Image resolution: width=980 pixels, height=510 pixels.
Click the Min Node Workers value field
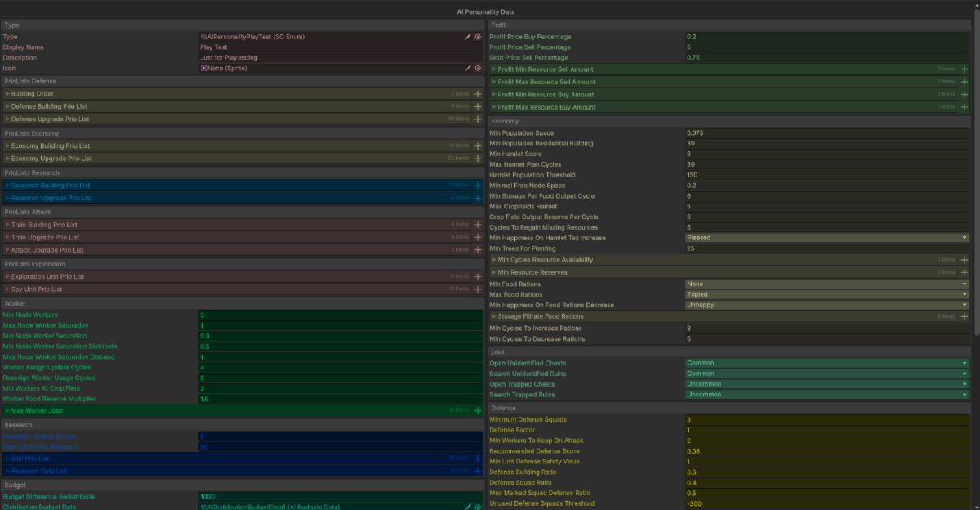341,315
